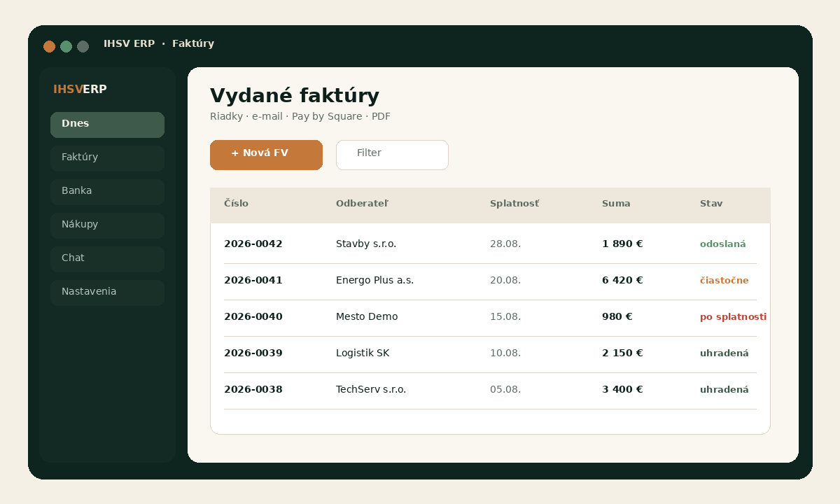
Task: Click uhradená status for invoice 2026-0039
Action: pos(724,353)
